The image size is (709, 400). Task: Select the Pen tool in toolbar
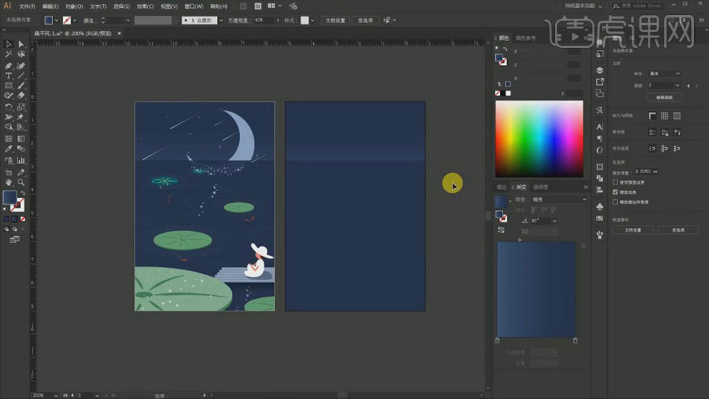point(8,65)
